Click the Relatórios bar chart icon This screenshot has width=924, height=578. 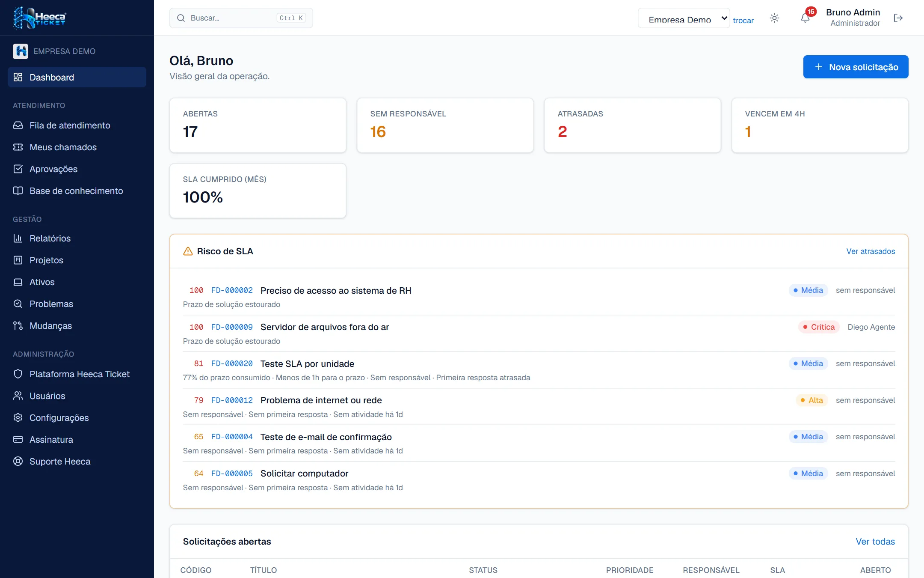[18, 238]
